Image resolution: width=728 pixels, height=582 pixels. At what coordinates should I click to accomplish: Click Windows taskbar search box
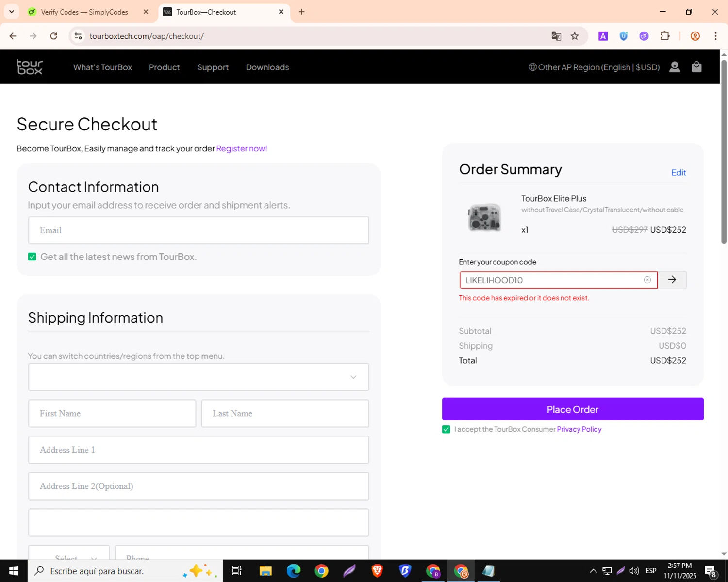pos(125,571)
